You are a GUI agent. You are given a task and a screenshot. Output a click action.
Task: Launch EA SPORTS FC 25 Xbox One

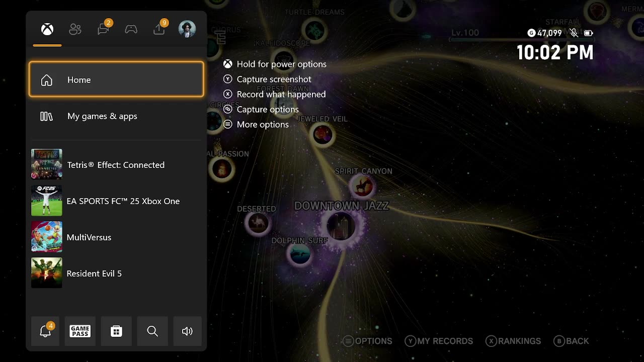[116, 201]
